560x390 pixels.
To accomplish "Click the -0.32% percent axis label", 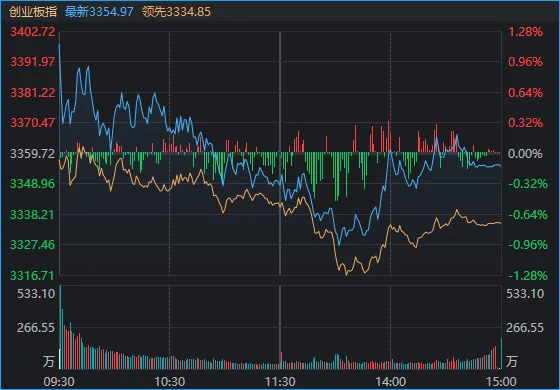I will [x=528, y=184].
